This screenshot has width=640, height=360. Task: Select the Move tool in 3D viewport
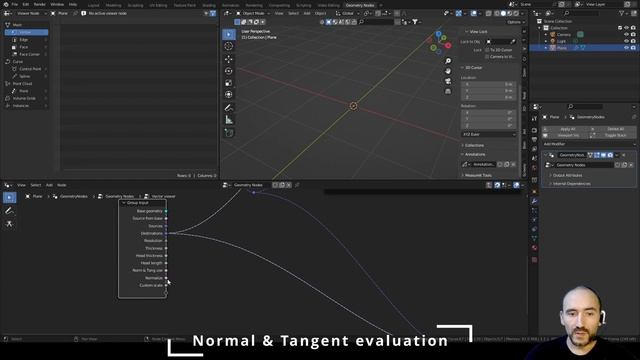[x=229, y=59]
